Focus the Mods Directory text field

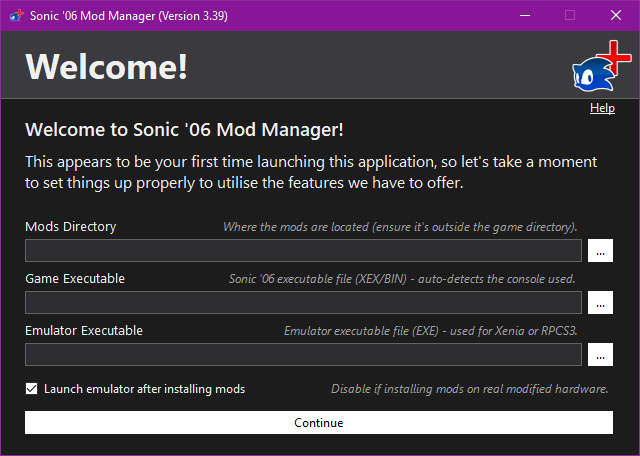303,251
